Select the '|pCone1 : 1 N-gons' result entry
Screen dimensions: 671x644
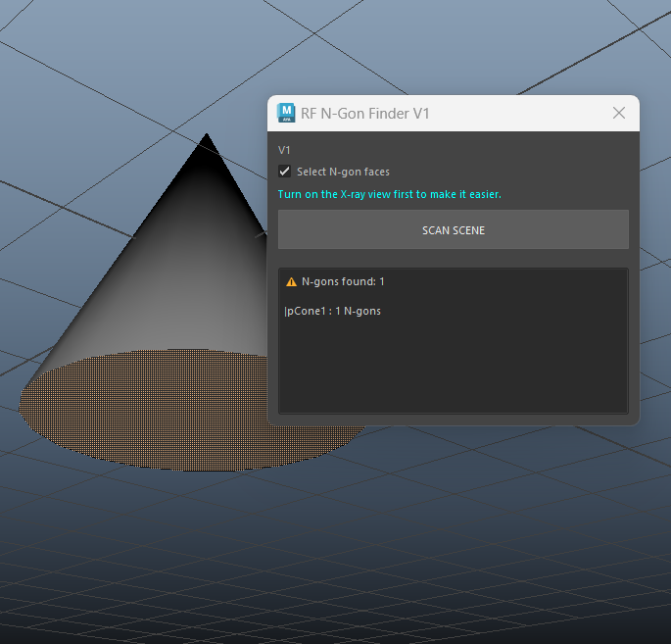333,311
